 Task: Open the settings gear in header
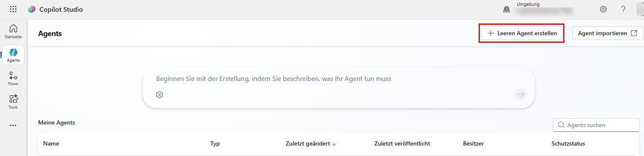coord(603,9)
